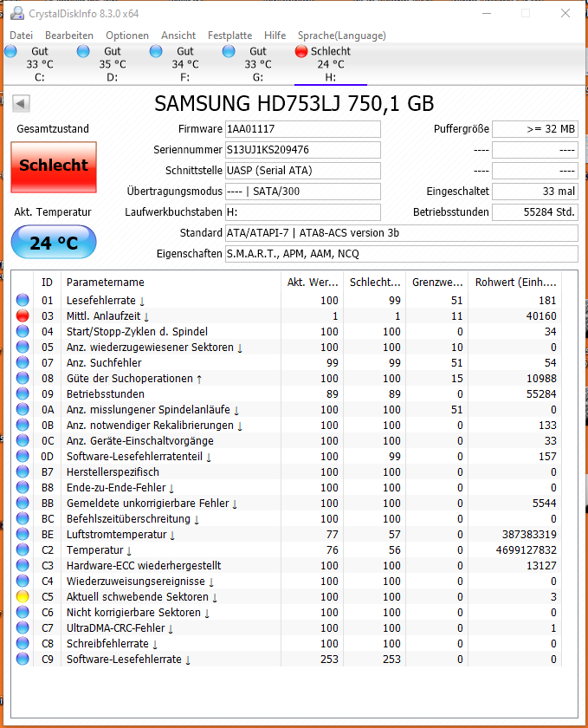Click the Rohwert column header
The image size is (588, 728).
tap(515, 283)
